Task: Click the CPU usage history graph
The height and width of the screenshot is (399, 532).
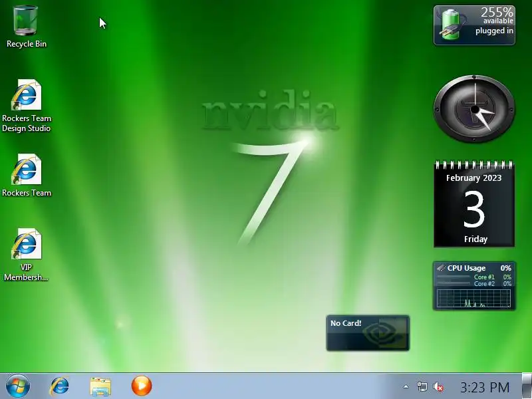Action: point(473,298)
